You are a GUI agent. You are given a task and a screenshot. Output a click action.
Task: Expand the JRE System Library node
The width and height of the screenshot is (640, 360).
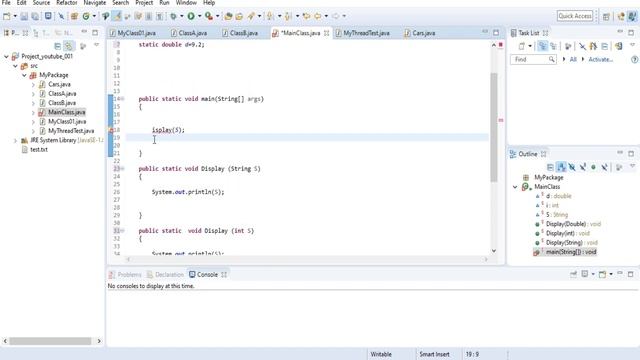coord(15,140)
